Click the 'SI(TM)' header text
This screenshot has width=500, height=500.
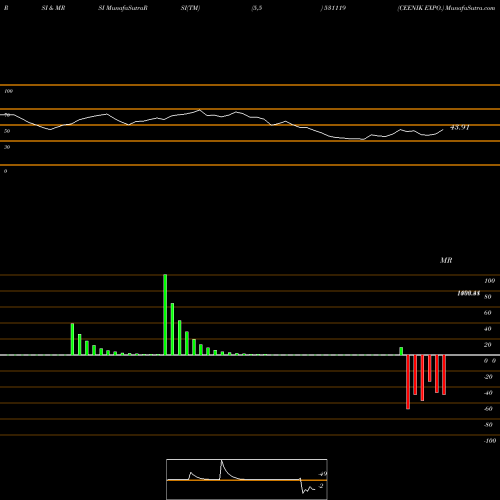190,8
